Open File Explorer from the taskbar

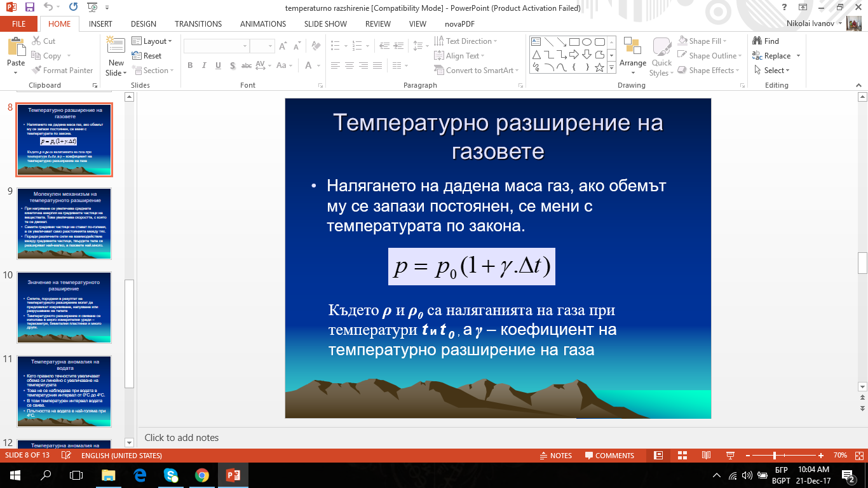(109, 475)
